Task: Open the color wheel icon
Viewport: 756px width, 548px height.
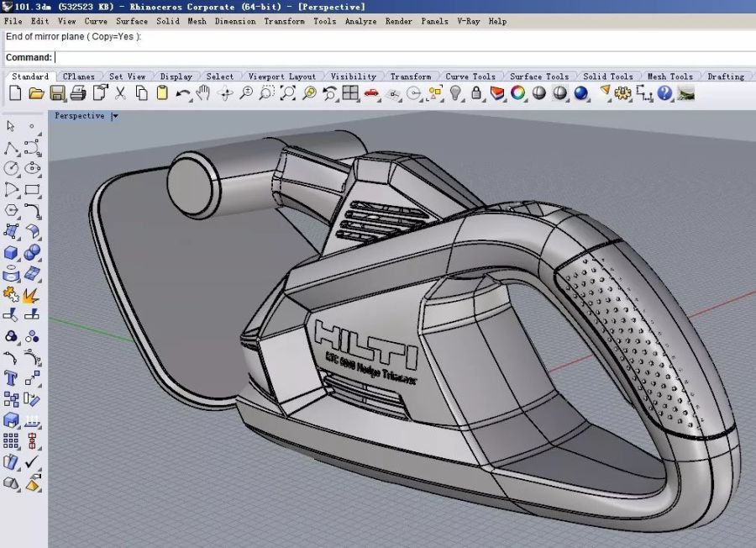Action: point(518,93)
